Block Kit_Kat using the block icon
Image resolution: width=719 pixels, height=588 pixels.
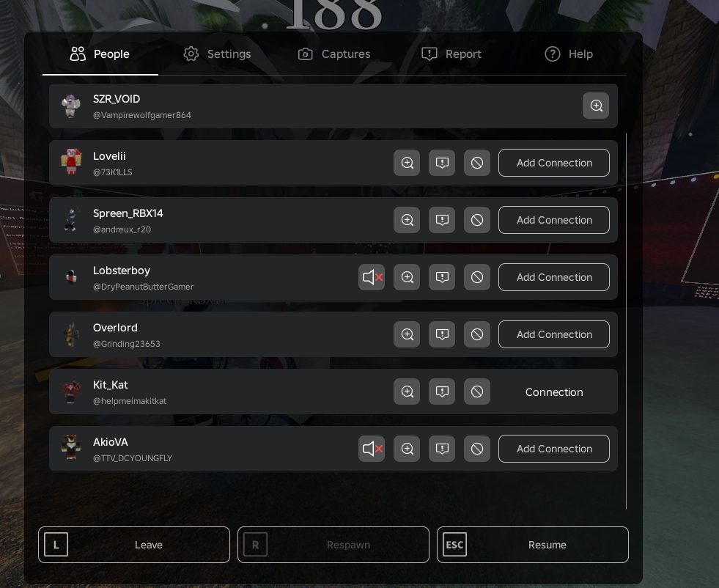(x=477, y=392)
